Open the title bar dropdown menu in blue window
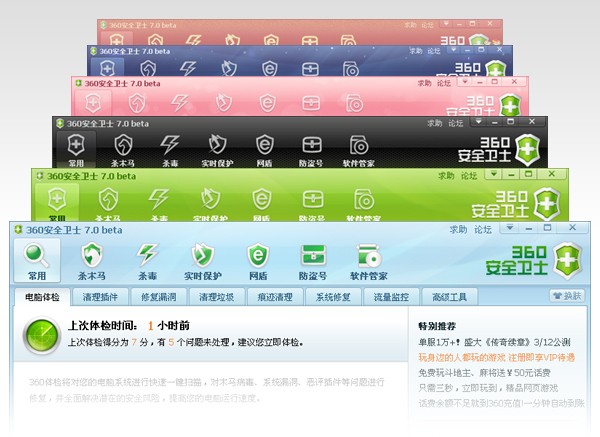Viewport: 600px width, 437px height. pos(510,228)
